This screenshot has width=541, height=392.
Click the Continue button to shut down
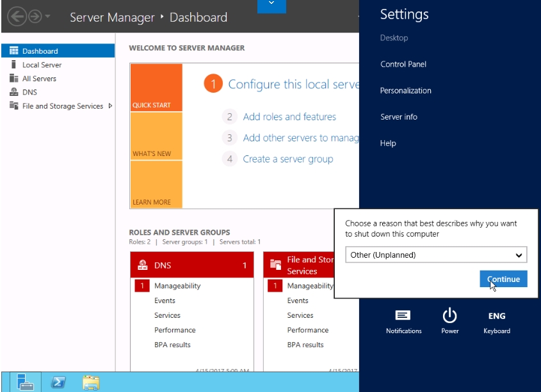coord(503,279)
